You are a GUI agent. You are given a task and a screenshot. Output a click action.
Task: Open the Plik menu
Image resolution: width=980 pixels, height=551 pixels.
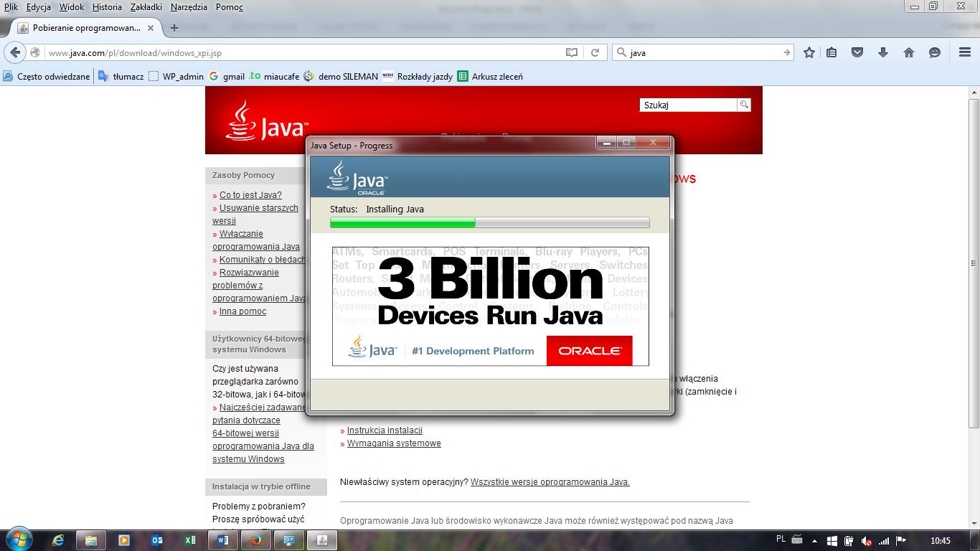11,7
